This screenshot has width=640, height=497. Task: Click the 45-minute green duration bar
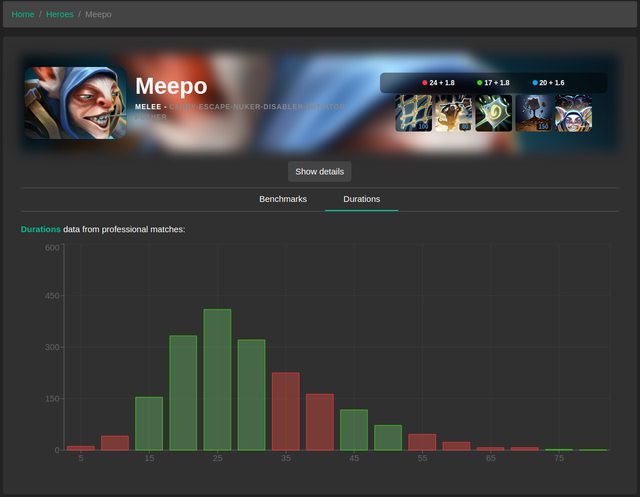(354, 430)
